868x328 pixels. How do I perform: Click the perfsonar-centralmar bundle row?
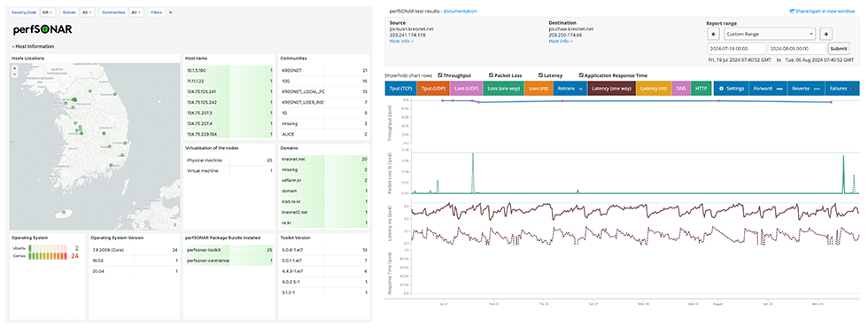pyautogui.click(x=229, y=261)
